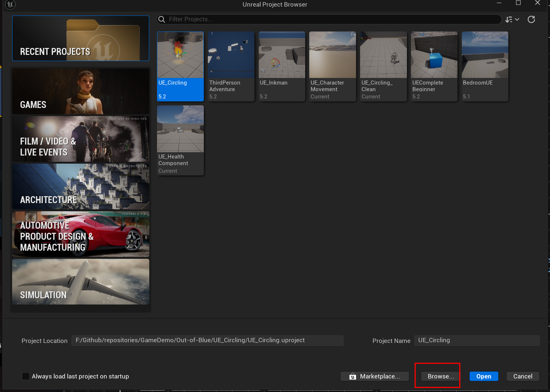Click the 5.2 version label of UE_Circling
The image size is (550, 392).
pos(162,97)
